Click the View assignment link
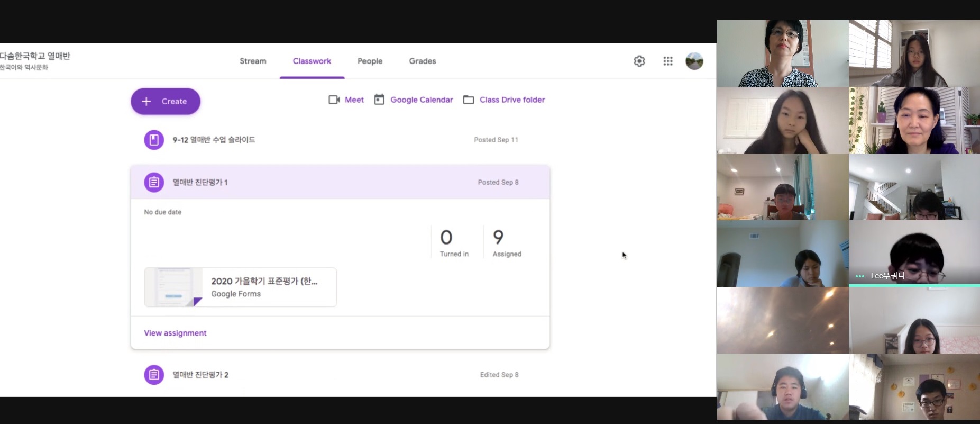 175,333
